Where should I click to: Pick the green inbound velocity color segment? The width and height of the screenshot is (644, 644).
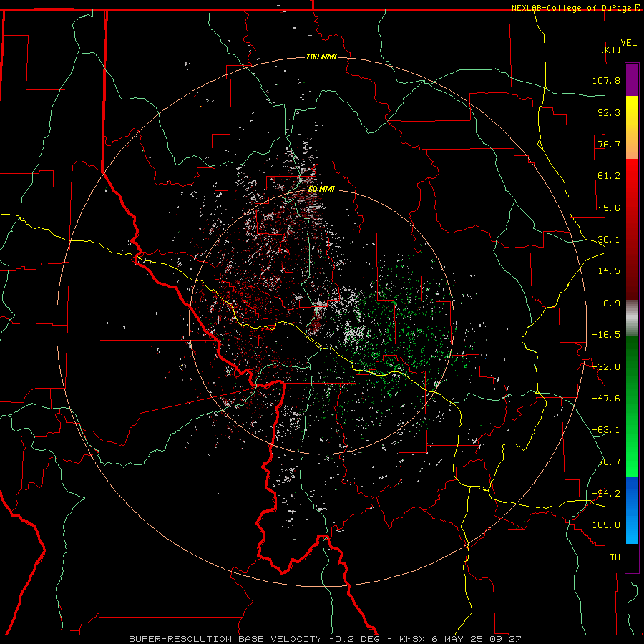[632, 406]
